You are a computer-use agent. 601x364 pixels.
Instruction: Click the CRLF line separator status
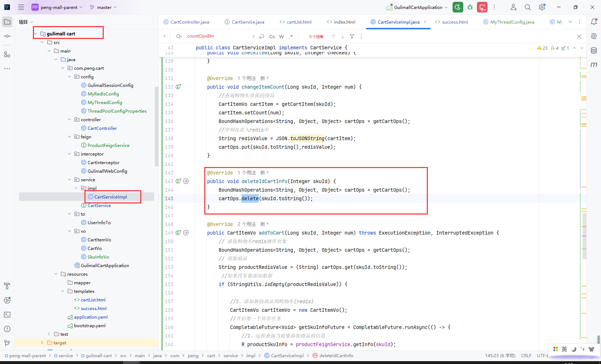pyautogui.click(x=526, y=355)
